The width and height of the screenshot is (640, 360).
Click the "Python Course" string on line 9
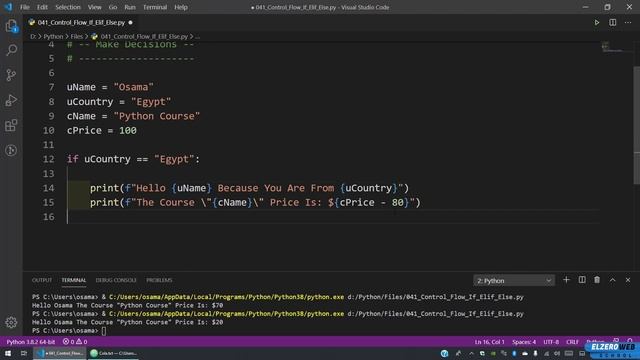(157, 116)
